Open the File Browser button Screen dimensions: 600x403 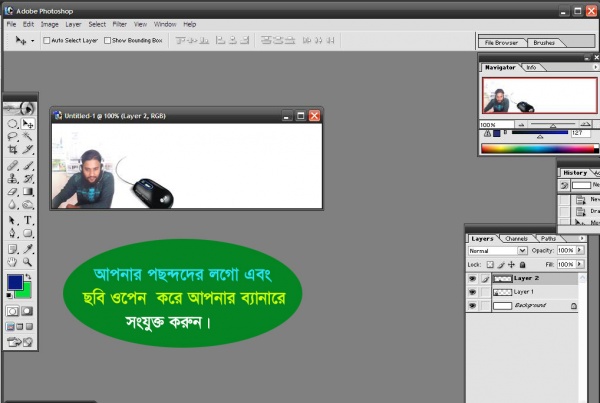499,43
